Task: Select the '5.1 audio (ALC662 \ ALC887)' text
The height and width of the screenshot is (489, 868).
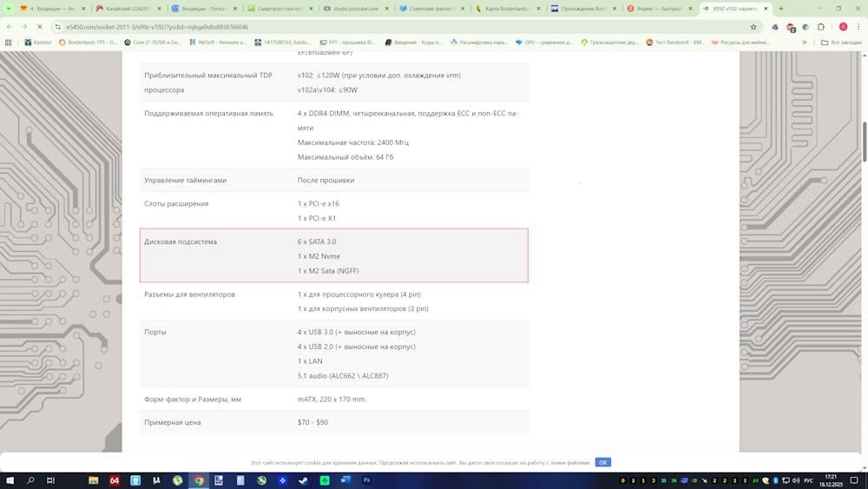Action: pos(343,375)
